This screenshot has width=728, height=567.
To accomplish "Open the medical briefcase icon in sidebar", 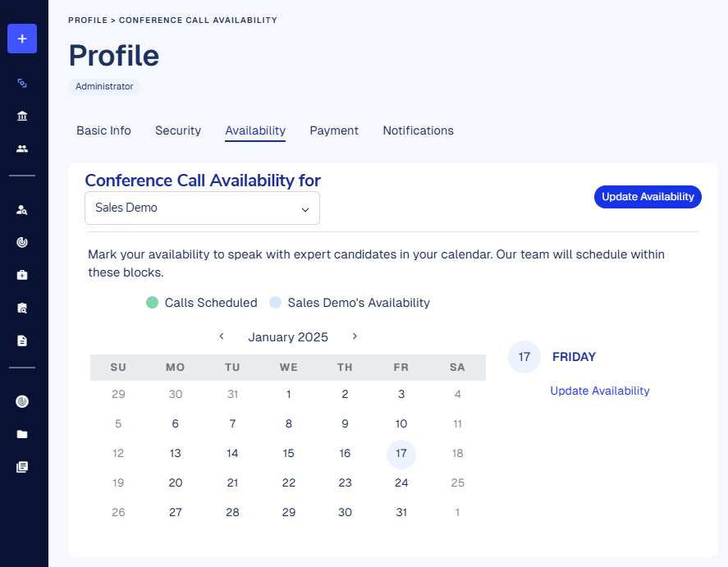I will (22, 275).
